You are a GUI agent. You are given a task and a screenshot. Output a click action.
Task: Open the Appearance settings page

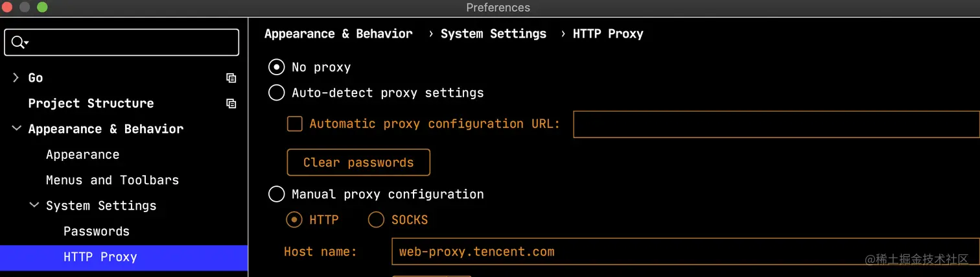(x=82, y=154)
